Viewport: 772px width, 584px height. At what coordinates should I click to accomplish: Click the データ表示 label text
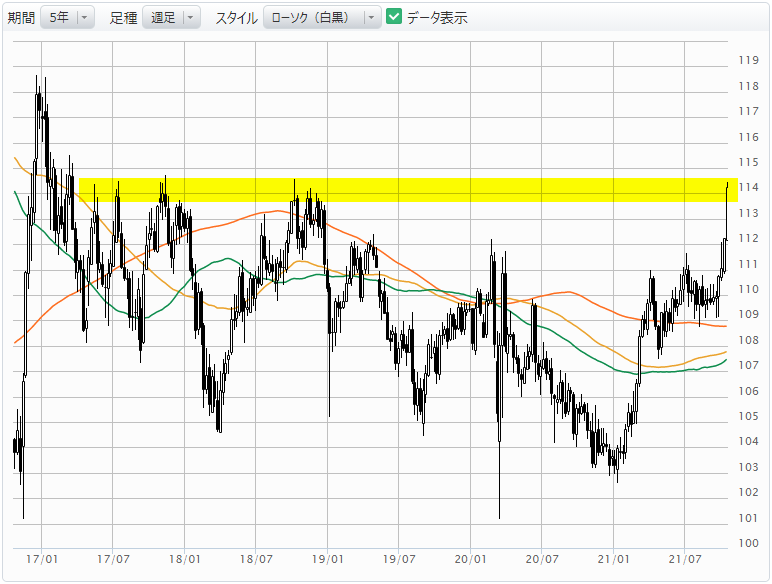[x=437, y=18]
